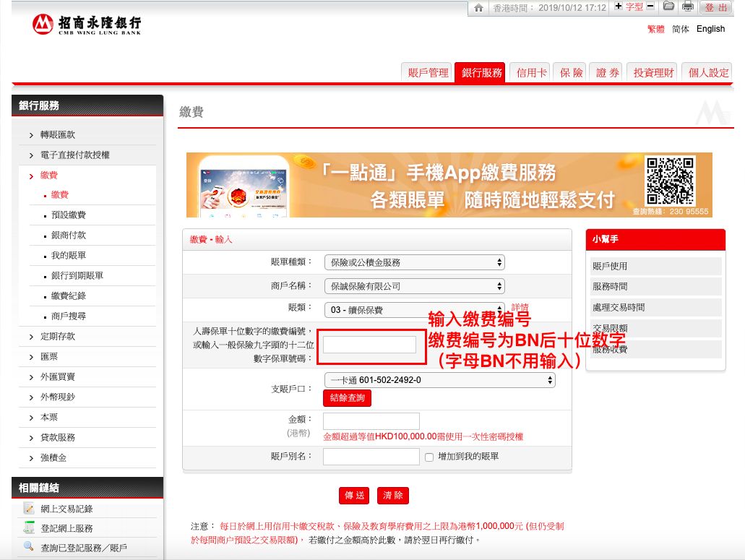Click the 結餘查詢 balance button
Image resolution: width=745 pixels, height=560 pixels.
pos(347,398)
